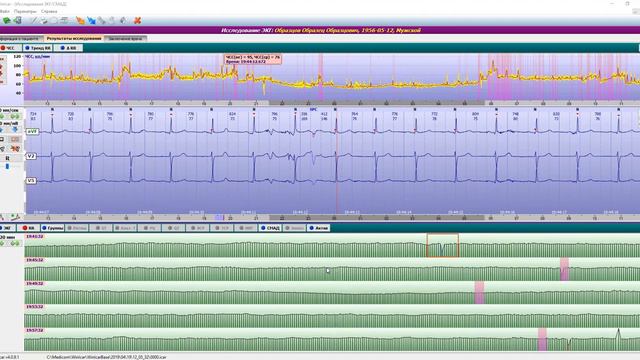Click the 19:53:32 overview strip
The height and width of the screenshot is (360, 640).
coord(332,316)
